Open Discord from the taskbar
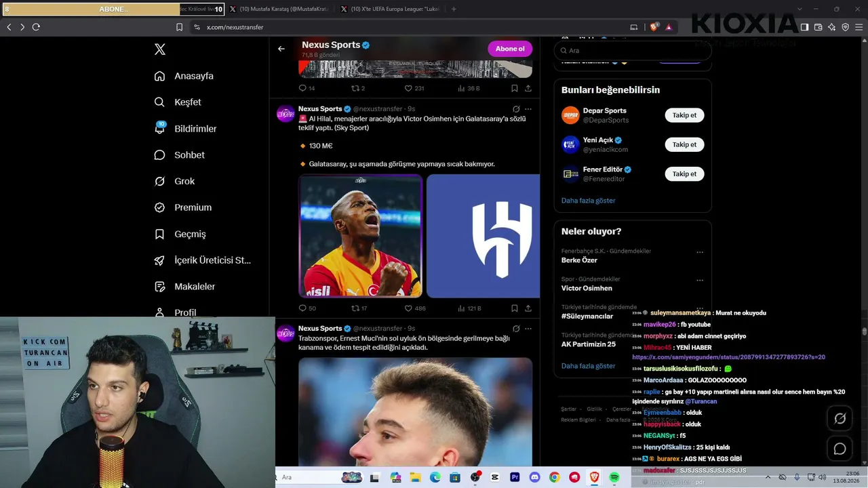 click(x=534, y=477)
